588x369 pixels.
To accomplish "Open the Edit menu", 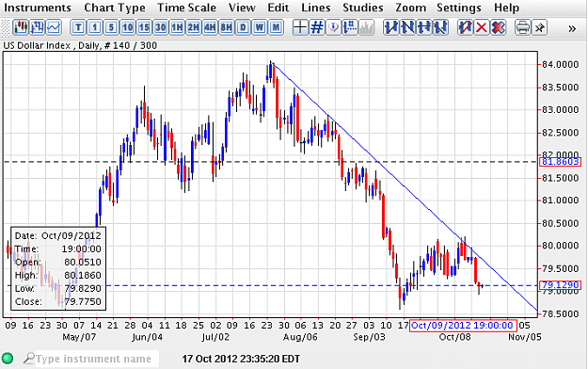I will coord(278,8).
